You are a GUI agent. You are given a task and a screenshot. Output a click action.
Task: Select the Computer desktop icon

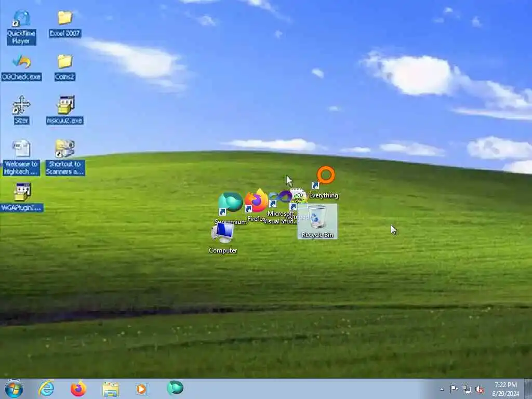click(222, 238)
